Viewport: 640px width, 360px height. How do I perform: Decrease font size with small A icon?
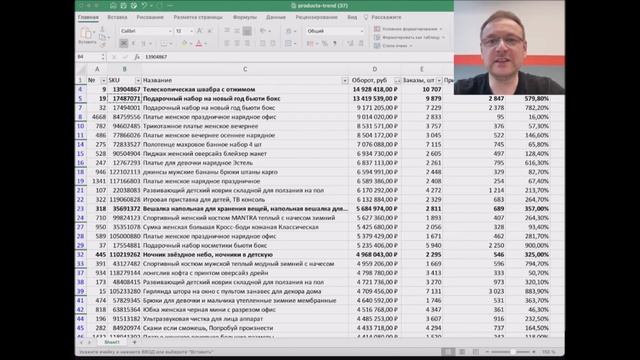click(x=210, y=31)
